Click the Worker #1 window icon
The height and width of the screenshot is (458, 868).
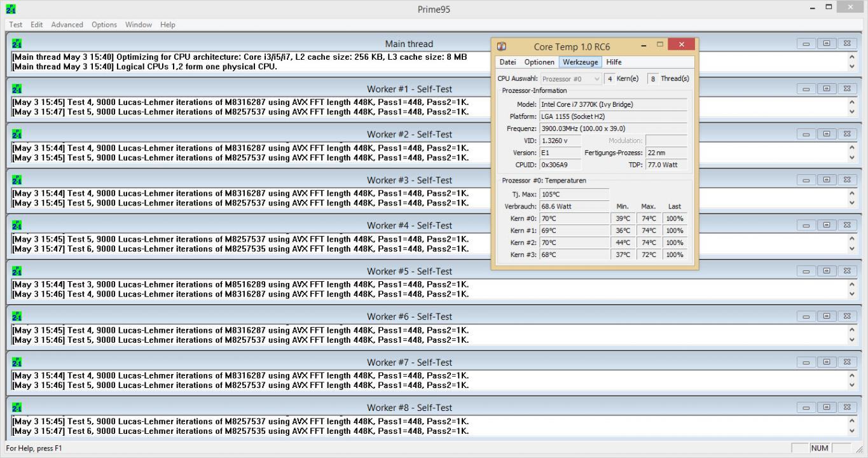coord(17,89)
